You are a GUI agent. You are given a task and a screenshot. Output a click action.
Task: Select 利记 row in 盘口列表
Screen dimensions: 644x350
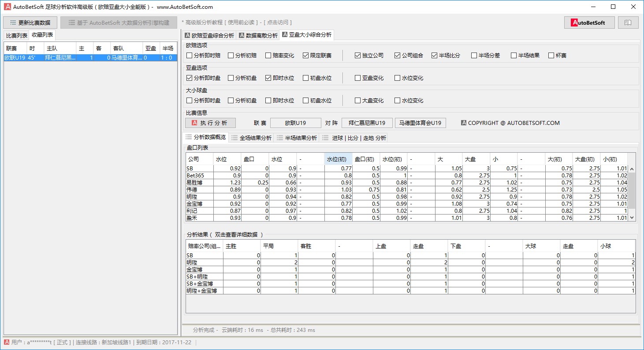[407, 211]
